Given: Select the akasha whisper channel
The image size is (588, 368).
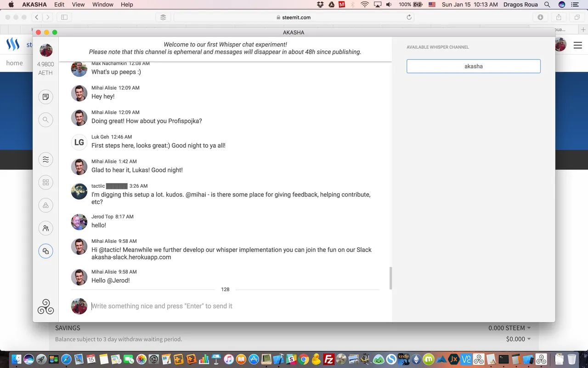Looking at the screenshot, I should click(473, 66).
